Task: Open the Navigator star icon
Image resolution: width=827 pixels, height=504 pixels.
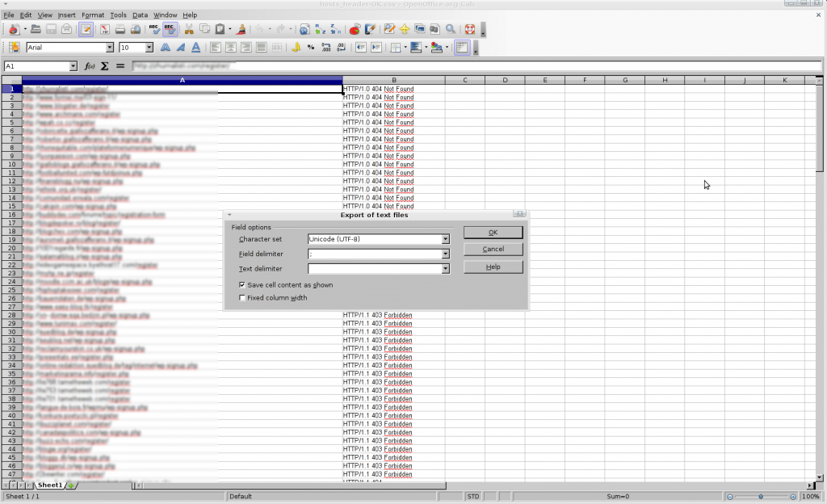Action: [x=405, y=30]
